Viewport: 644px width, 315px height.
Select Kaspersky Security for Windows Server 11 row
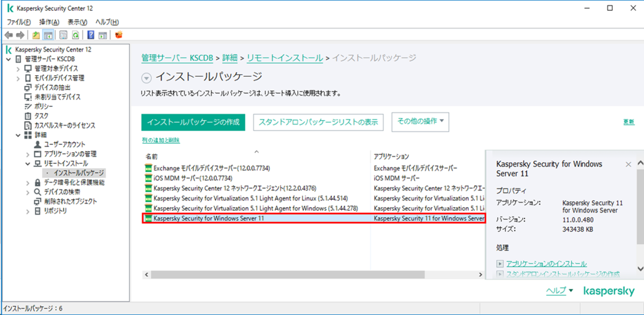(313, 218)
